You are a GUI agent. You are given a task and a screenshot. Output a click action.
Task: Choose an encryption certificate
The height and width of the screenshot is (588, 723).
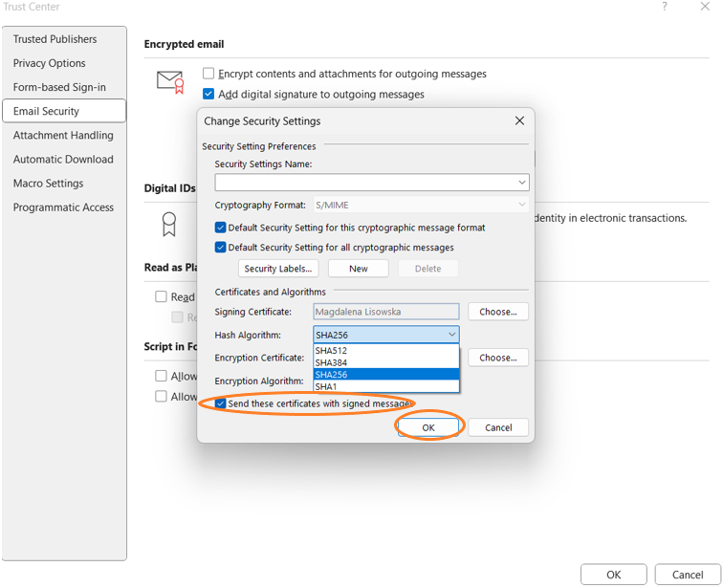coord(498,358)
